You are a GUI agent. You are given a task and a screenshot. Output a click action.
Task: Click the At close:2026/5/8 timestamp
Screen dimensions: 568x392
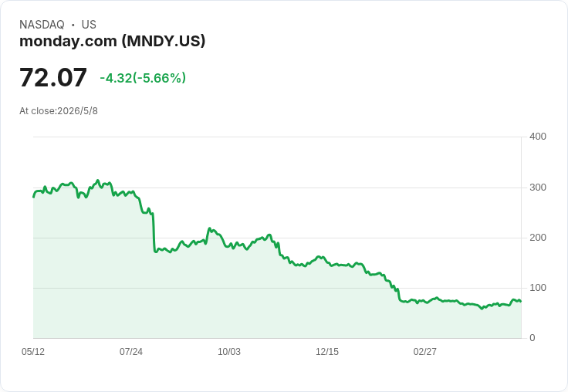coord(59,111)
